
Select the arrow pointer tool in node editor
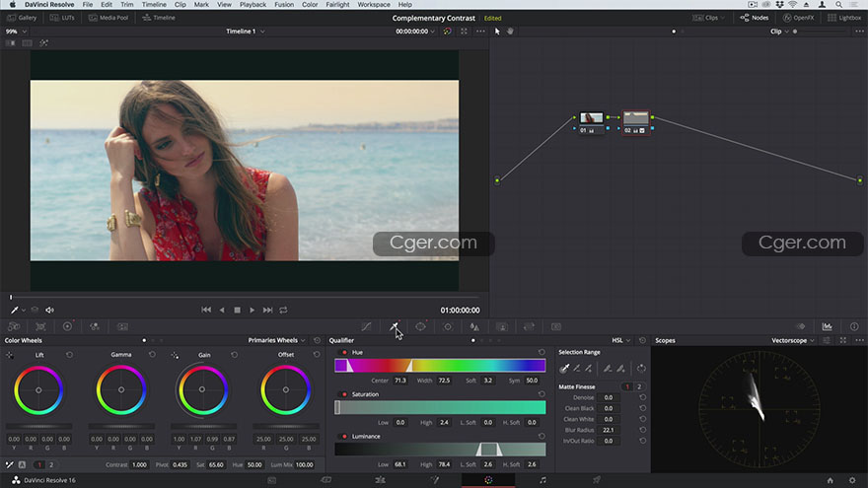[497, 32]
